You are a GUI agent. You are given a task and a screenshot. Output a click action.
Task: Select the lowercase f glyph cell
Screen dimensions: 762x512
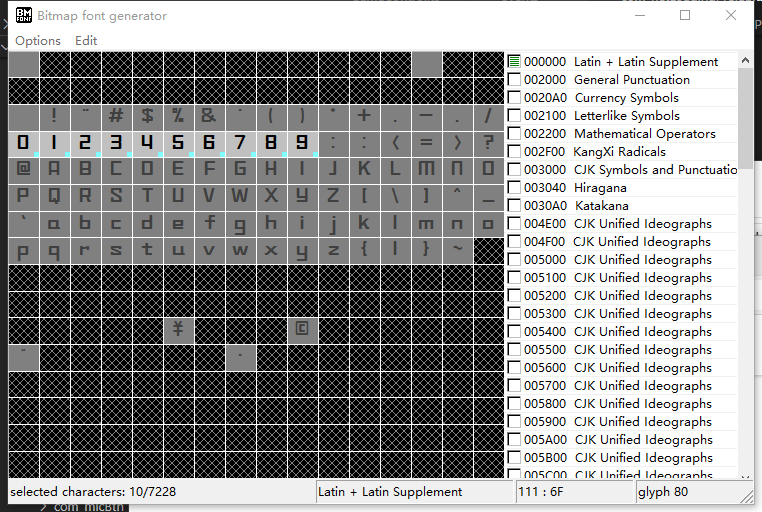(x=209, y=223)
